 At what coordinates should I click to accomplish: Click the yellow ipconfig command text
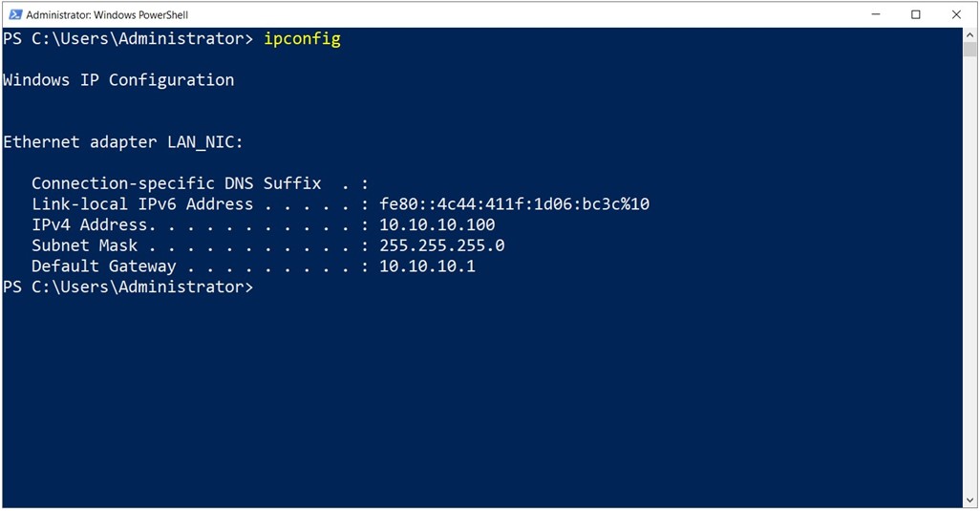302,39
